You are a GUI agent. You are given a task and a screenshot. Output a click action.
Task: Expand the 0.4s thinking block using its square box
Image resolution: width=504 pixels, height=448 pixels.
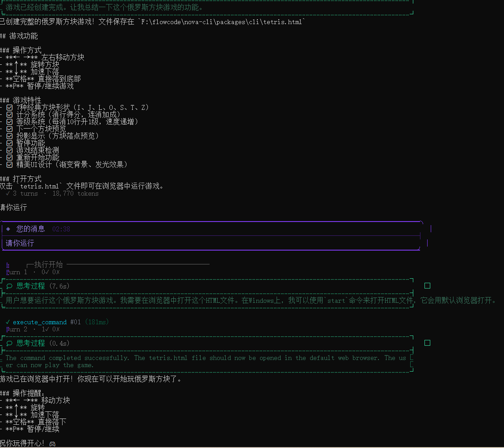click(427, 343)
